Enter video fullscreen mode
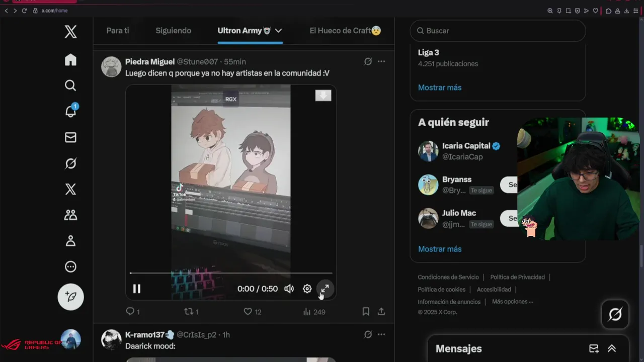 [325, 289]
